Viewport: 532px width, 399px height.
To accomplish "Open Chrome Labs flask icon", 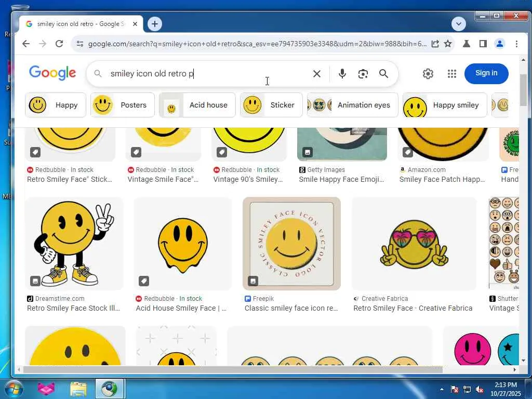I will coord(467,44).
